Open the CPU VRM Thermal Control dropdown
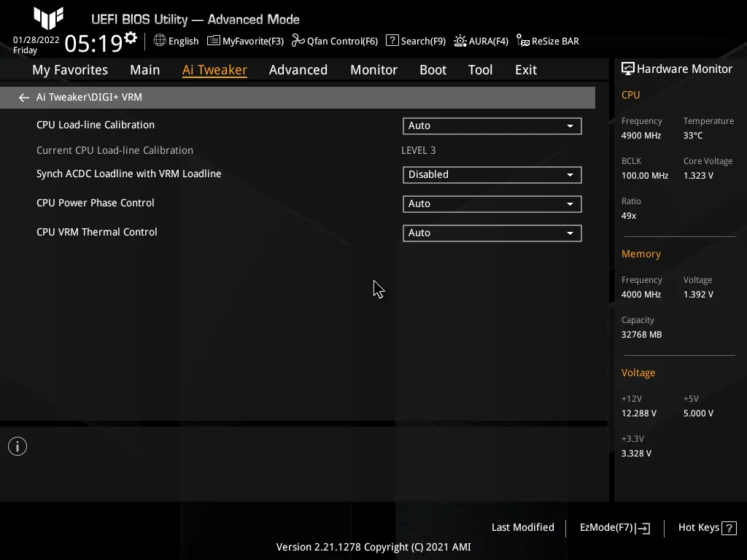The image size is (747, 560). tap(492, 233)
